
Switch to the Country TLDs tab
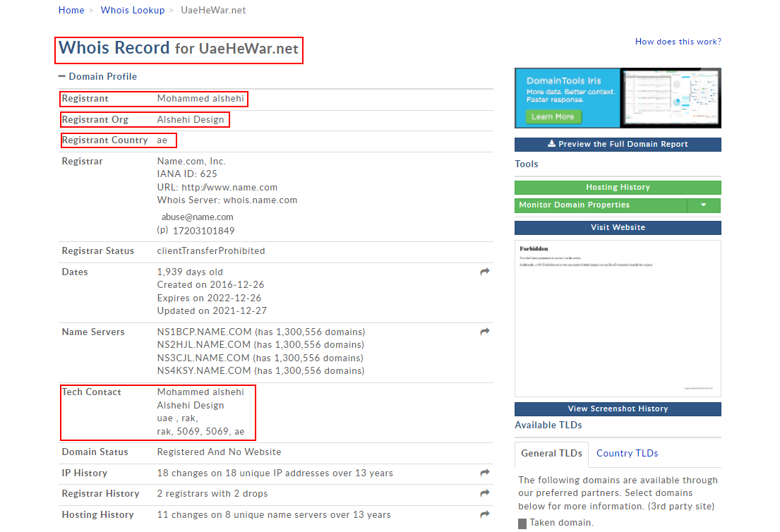(628, 454)
